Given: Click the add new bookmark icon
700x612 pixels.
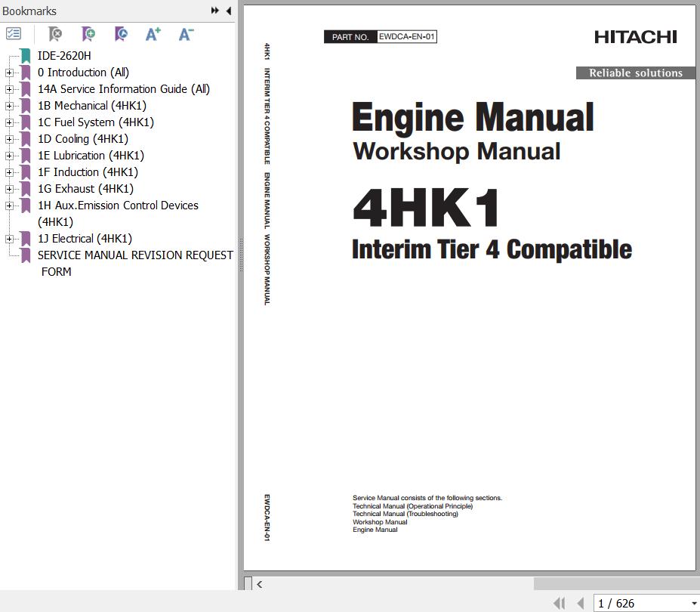Looking at the screenshot, I should pyautogui.click(x=88, y=34).
